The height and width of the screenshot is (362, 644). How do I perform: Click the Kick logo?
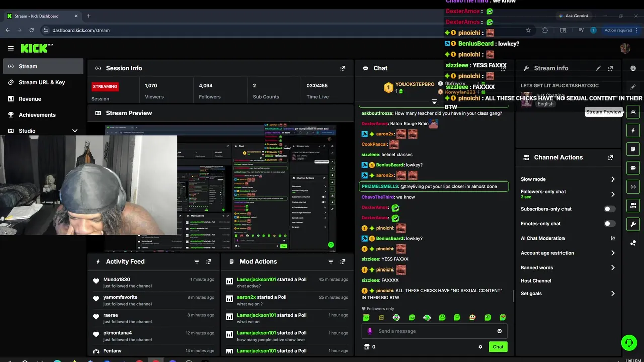[x=36, y=48]
